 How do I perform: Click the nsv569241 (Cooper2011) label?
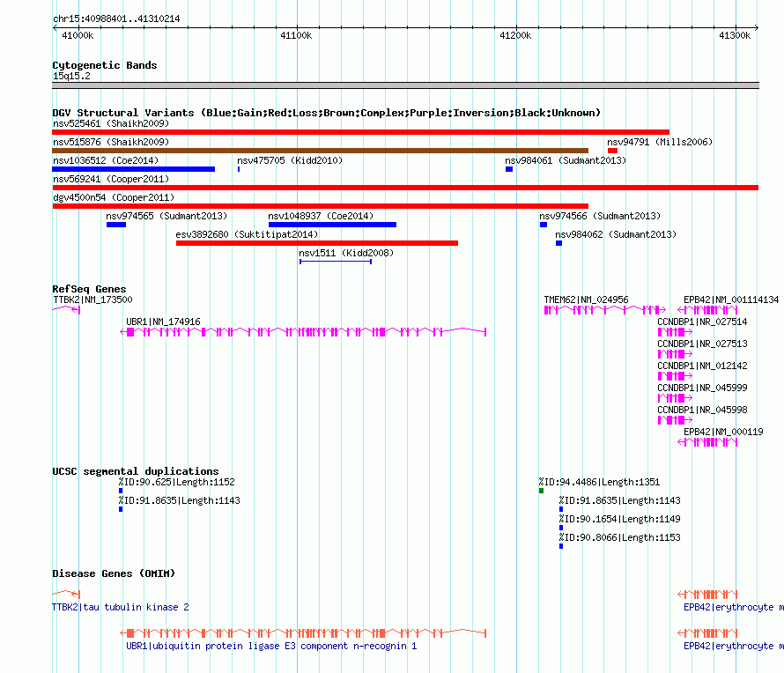click(111, 179)
